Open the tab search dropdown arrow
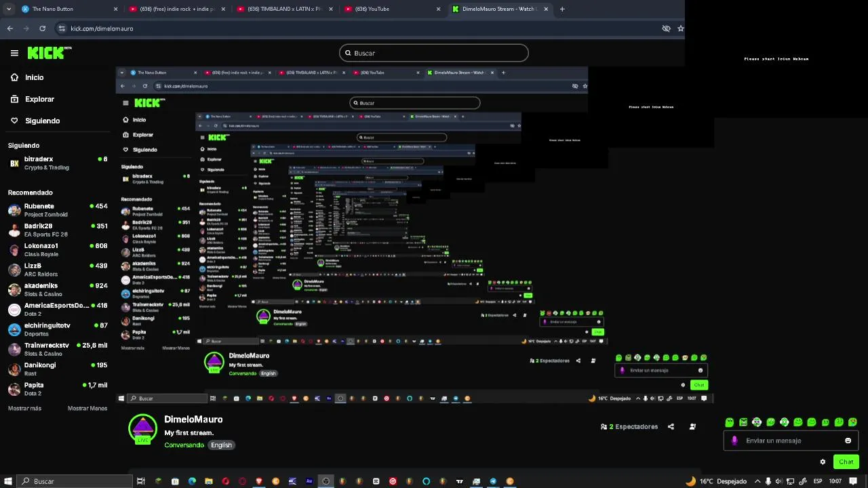Screen dimensions: 868x488 point(8,9)
